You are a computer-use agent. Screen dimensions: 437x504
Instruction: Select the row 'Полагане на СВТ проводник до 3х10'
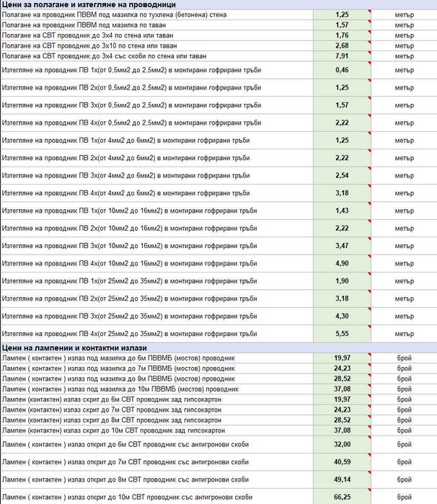218,45
